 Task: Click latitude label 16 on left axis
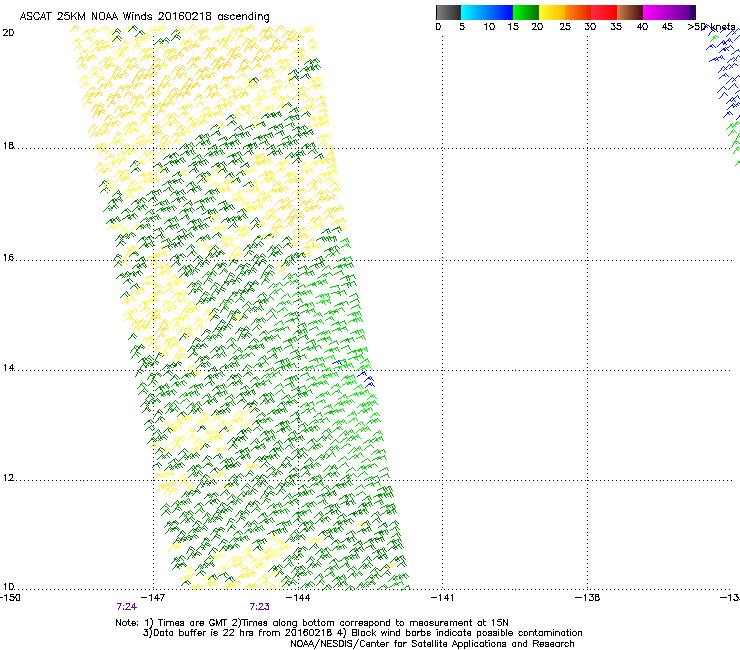pyautogui.click(x=8, y=257)
